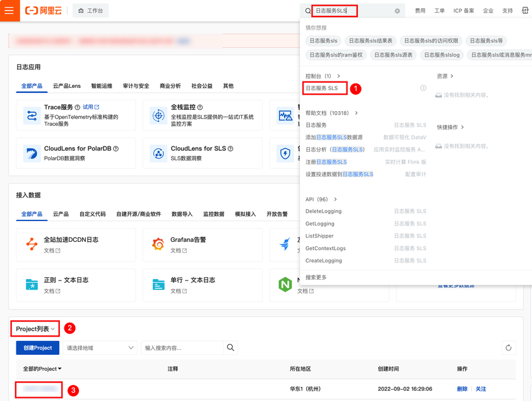Click the 注册日志服务SLS help document

pyautogui.click(x=326, y=162)
